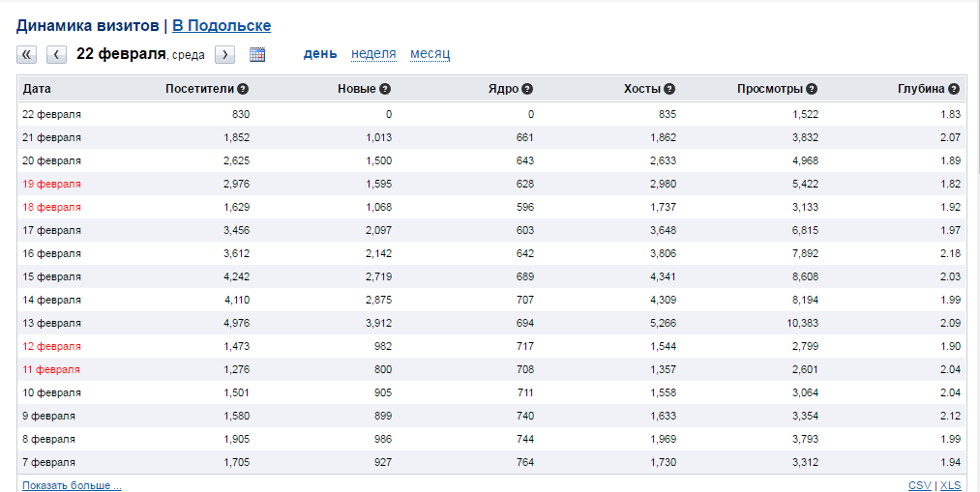
Task: Open the calendar date picker icon
Action: [257, 54]
